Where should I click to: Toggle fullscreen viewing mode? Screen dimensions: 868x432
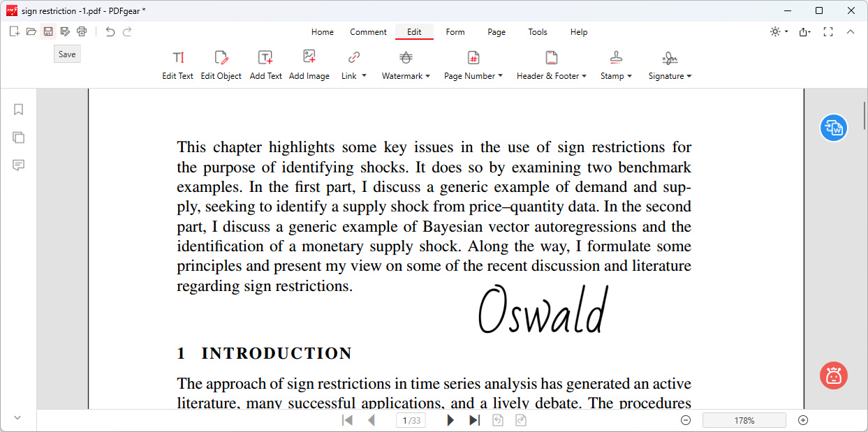827,31
